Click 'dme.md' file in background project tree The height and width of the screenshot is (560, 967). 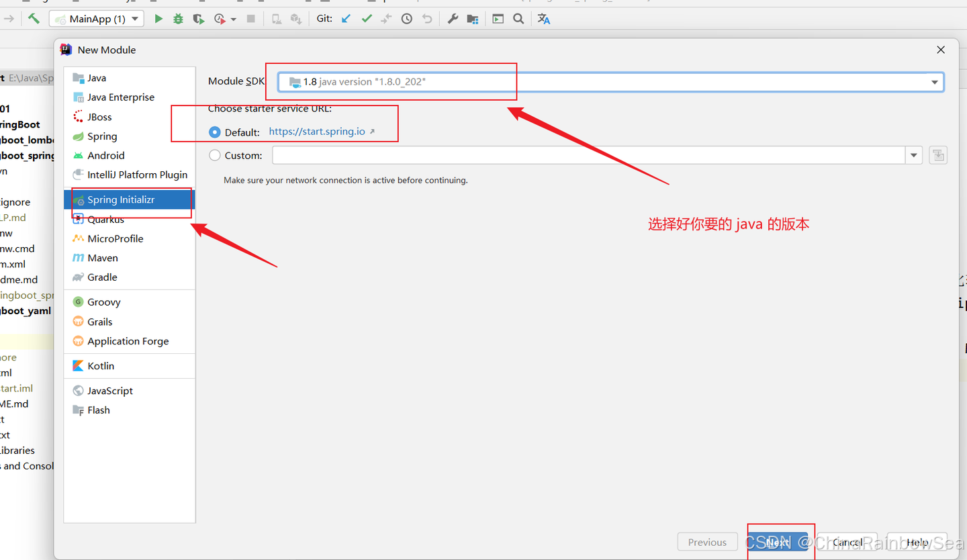click(19, 279)
